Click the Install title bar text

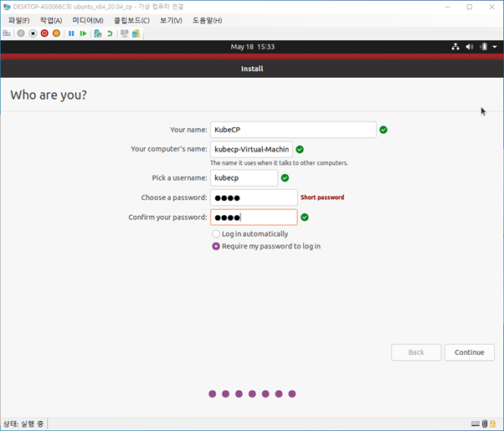click(252, 69)
